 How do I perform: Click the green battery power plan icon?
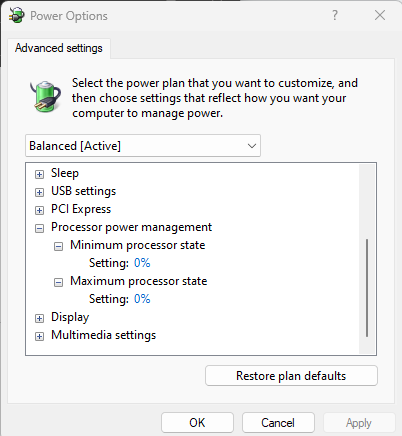coord(46,96)
